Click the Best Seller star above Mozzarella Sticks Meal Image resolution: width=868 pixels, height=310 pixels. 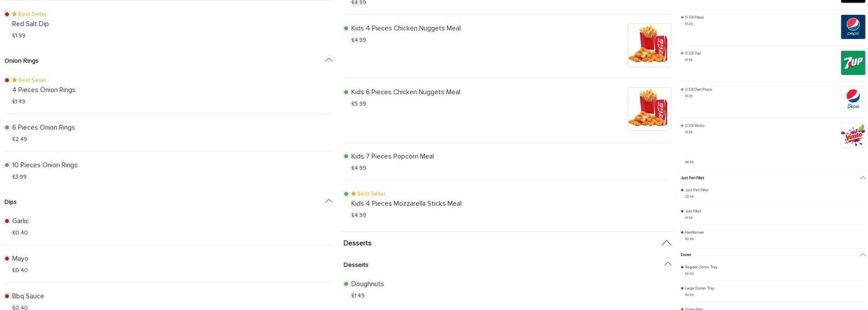point(353,193)
